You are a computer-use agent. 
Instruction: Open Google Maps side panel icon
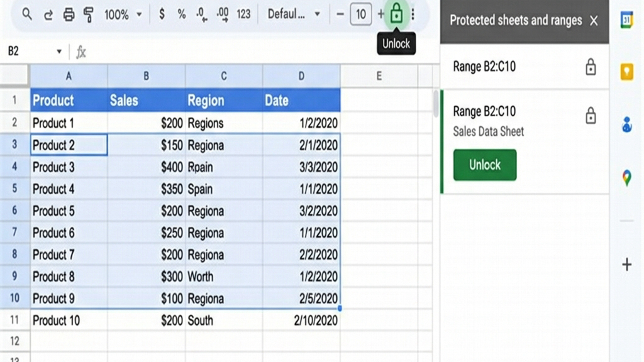[x=627, y=178]
